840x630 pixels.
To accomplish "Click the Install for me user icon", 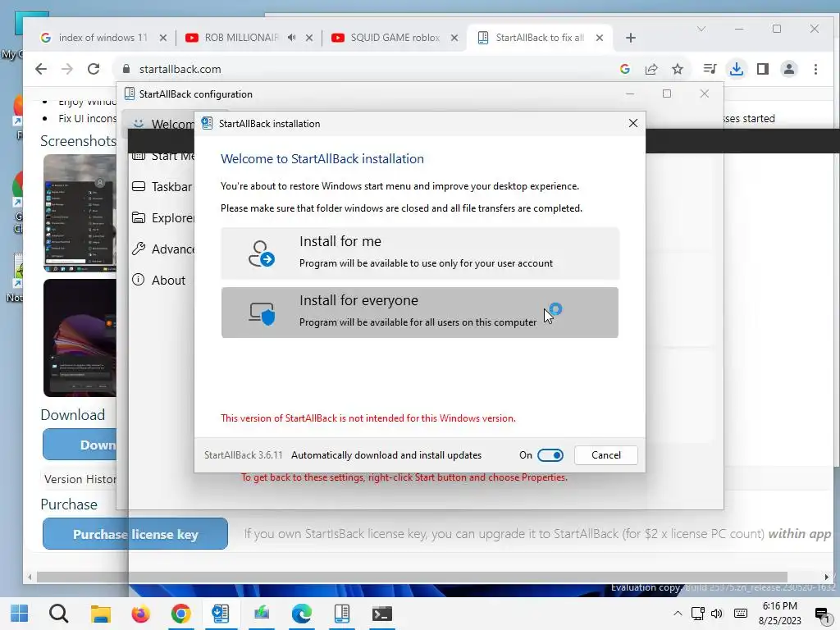I will pyautogui.click(x=261, y=253).
